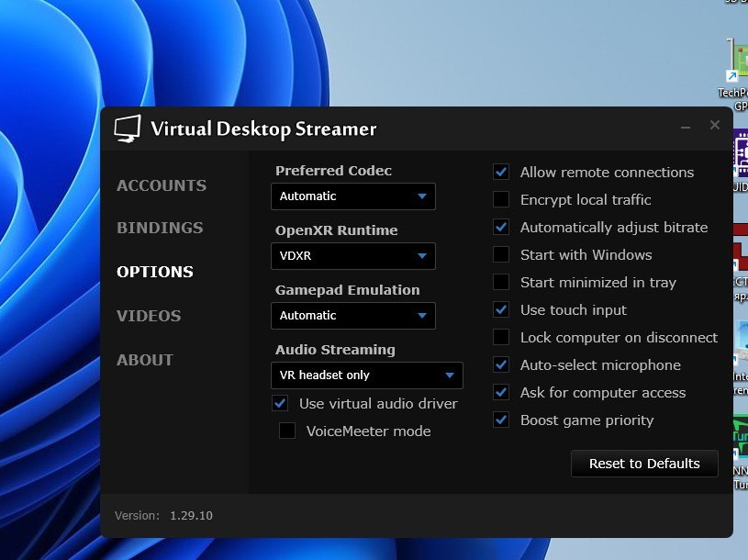The height and width of the screenshot is (560, 748).
Task: Check the Start with Windows option
Action: tap(501, 254)
